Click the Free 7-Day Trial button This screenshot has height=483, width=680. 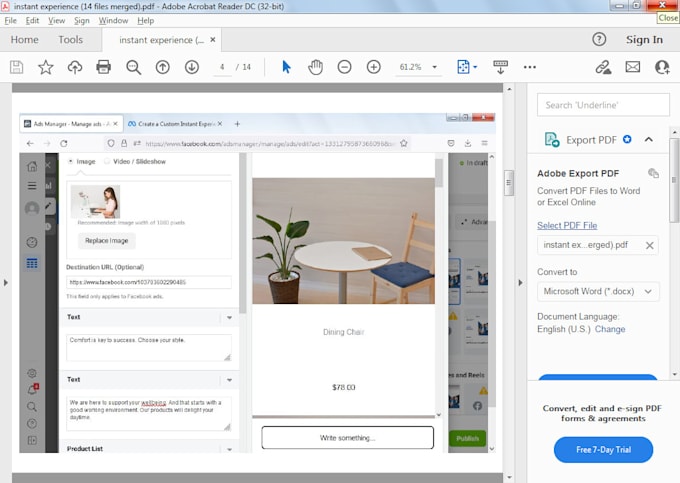[603, 450]
